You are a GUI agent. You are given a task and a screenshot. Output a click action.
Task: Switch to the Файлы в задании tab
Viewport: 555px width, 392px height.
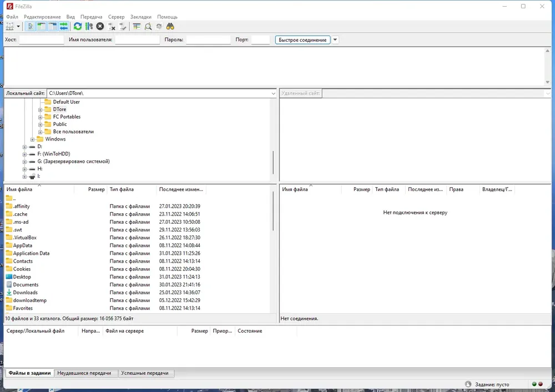[x=30, y=373]
